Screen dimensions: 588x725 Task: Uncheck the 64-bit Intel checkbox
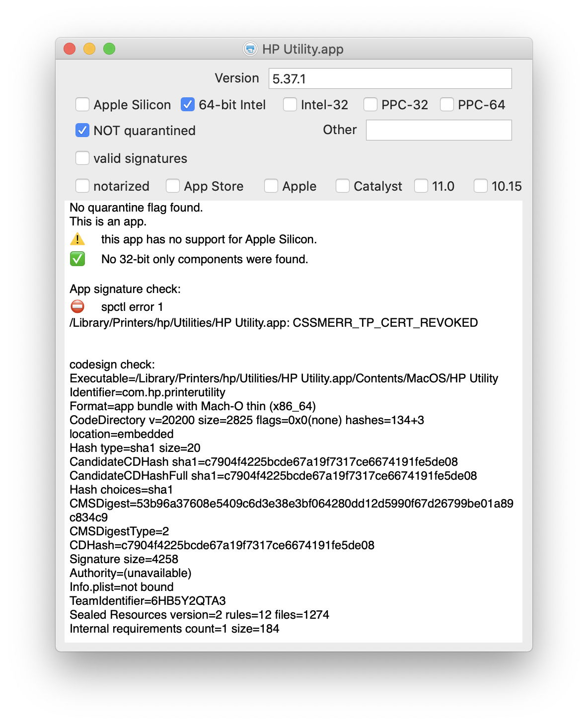click(188, 104)
